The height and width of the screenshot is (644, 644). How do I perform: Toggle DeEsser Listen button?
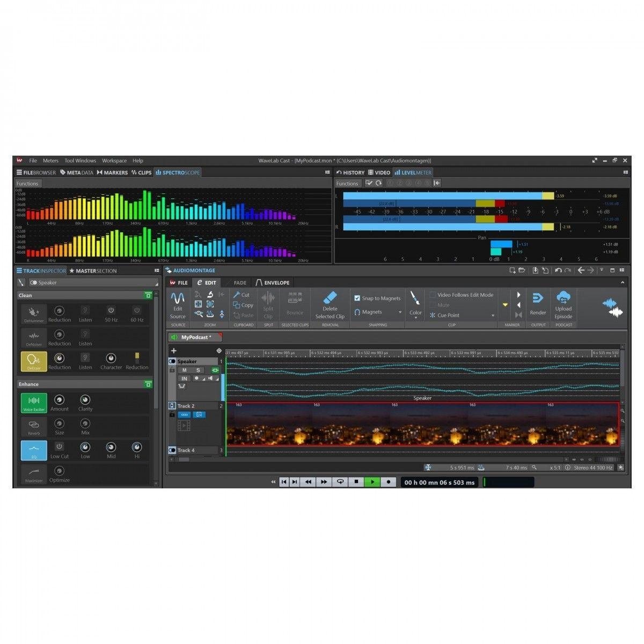(85, 357)
